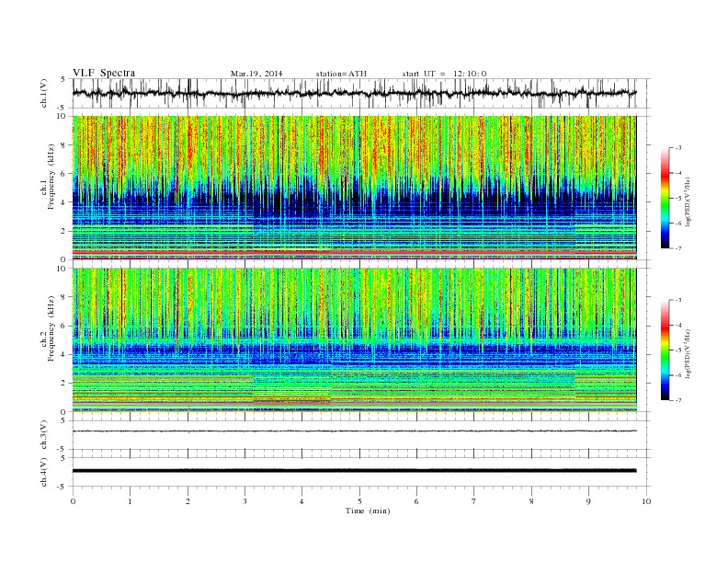Click the "station=ATH" header label

[x=341, y=74]
